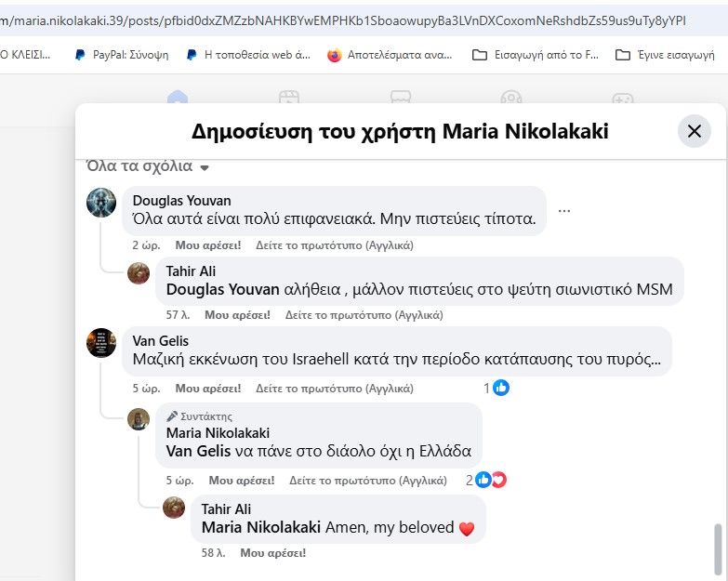
Task: Expand the Όλα τα σχόλια filter dropdown
Action: click(148, 166)
